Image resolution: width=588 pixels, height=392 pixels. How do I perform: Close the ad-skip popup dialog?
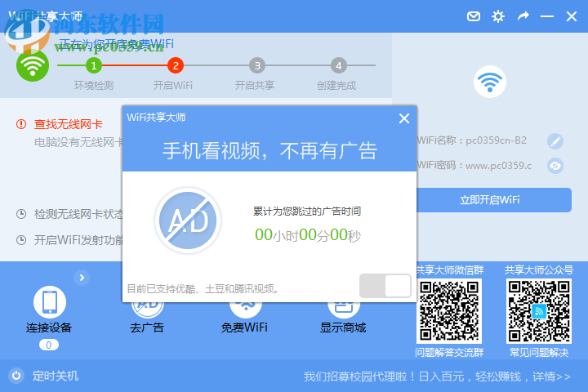click(x=404, y=118)
